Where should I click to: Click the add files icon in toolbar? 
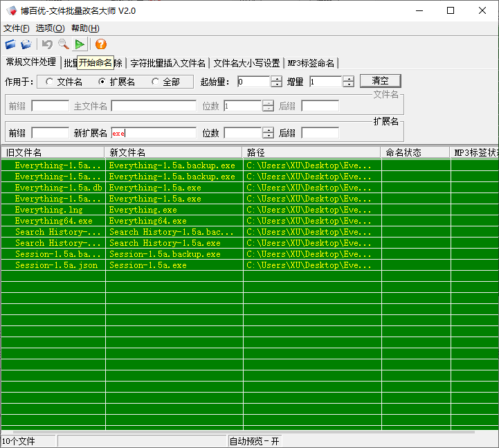pyautogui.click(x=10, y=45)
